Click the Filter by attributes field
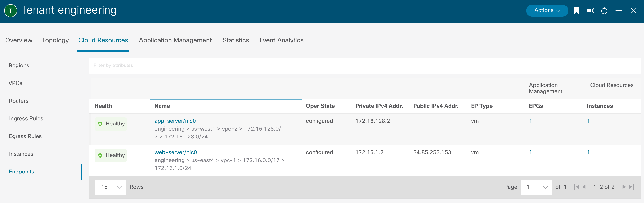 (x=365, y=66)
